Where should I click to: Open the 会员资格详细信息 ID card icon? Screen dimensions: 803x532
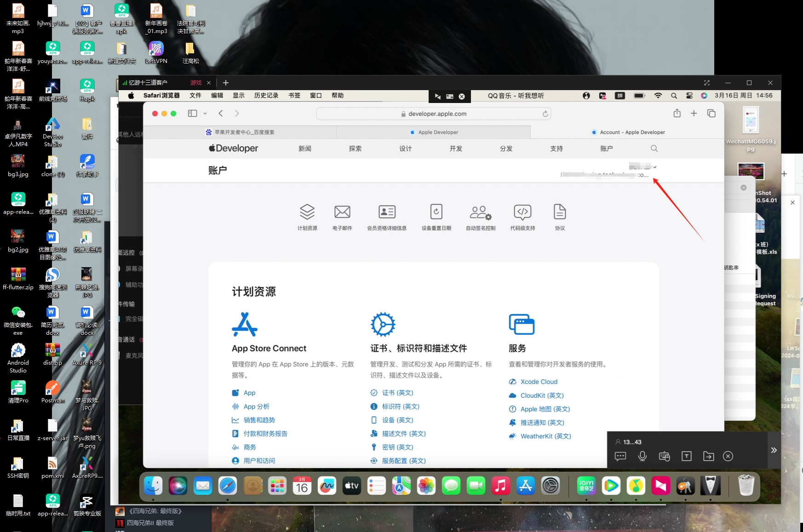pos(387,212)
